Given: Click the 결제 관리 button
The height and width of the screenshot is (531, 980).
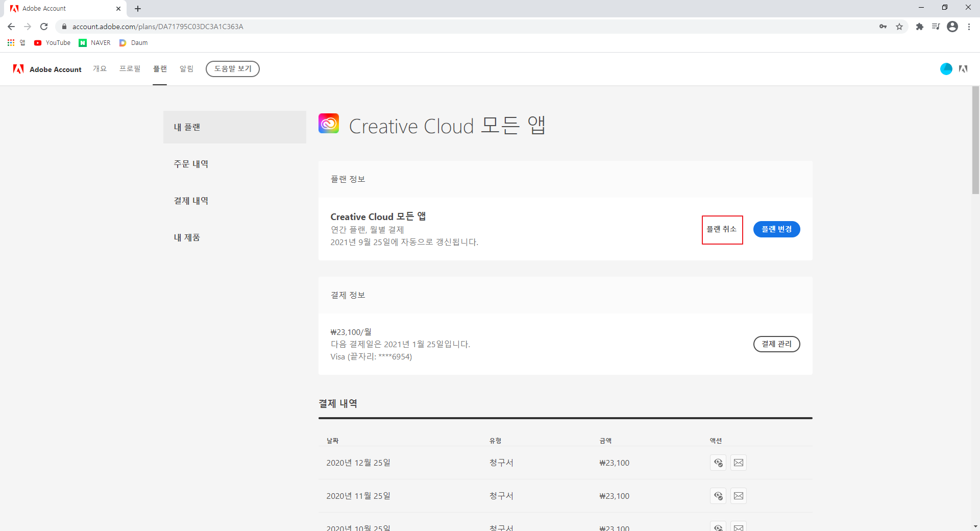Looking at the screenshot, I should (x=776, y=344).
